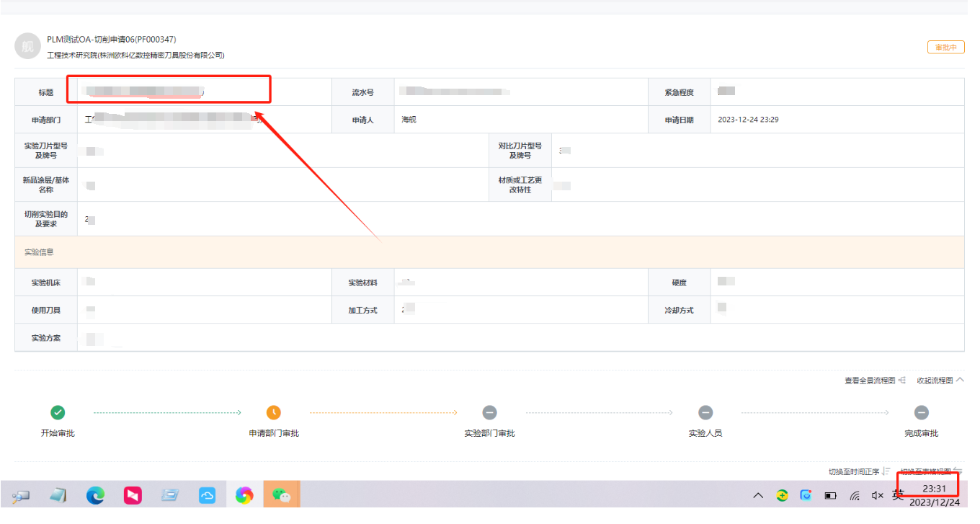Click the orange clock icon above 申请部门审批

point(274,412)
